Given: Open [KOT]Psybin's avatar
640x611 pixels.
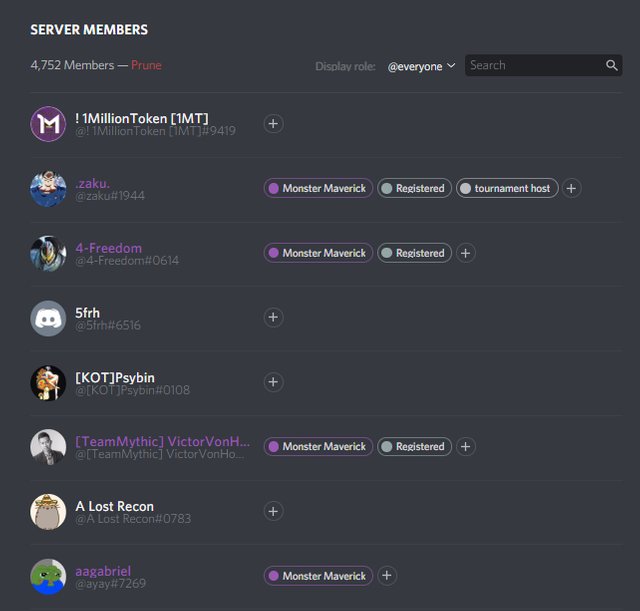Looking at the screenshot, I should [x=48, y=382].
